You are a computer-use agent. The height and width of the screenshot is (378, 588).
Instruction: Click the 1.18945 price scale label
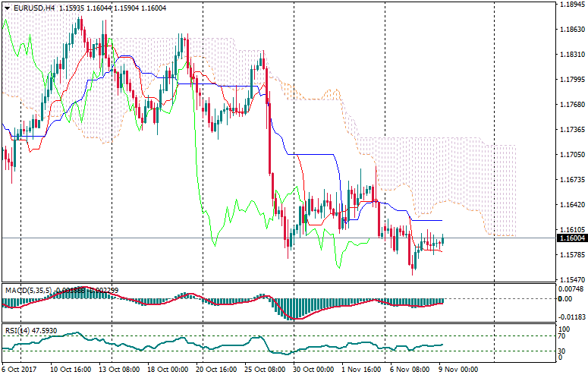(x=571, y=5)
